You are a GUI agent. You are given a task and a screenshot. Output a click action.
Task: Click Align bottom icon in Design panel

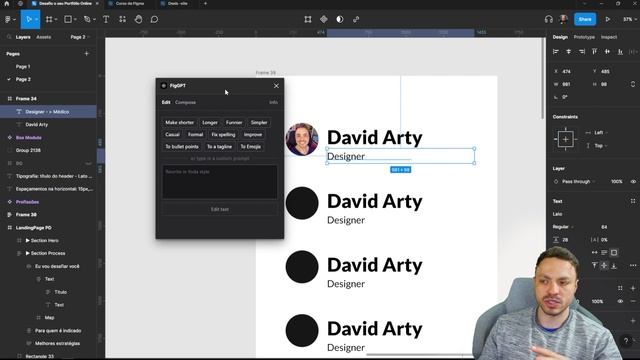point(620,51)
